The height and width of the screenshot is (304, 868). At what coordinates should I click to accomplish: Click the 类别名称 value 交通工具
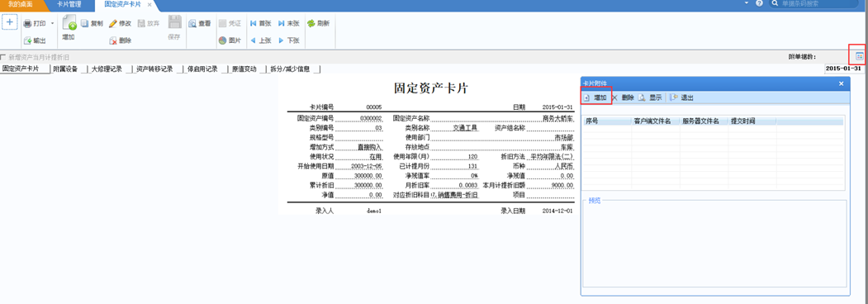(465, 128)
